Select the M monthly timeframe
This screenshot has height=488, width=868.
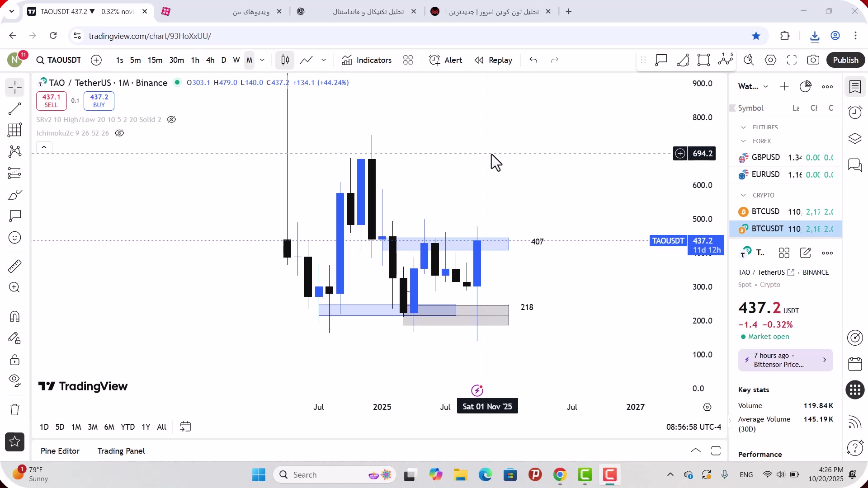tap(249, 60)
